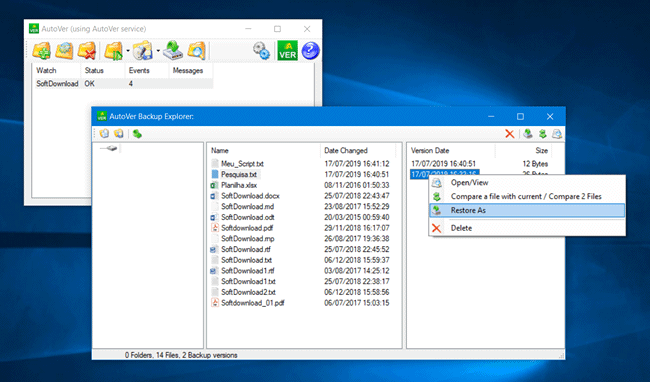Close the AutoVer Backup Explorer window
Image resolution: width=650 pixels, height=382 pixels.
click(550, 117)
